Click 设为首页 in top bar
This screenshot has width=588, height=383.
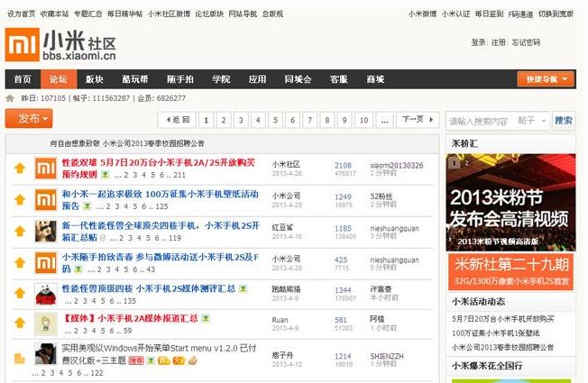tap(22, 14)
